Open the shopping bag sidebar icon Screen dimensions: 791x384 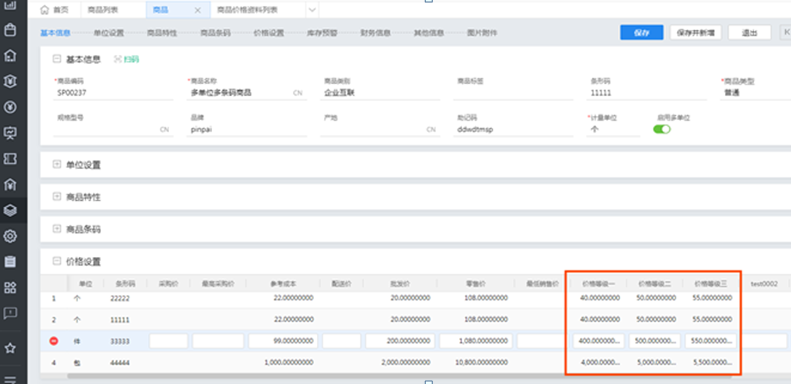(10, 30)
